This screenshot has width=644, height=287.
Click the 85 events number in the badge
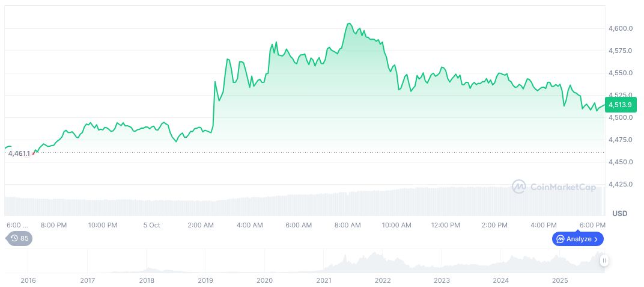pyautogui.click(x=25, y=238)
